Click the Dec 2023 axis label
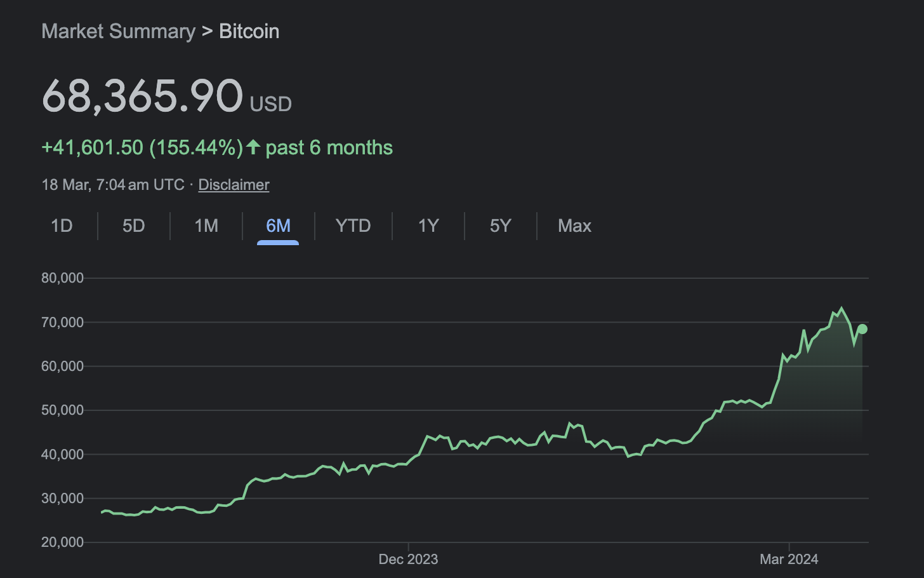Screen dimensions: 924x578 408,559
